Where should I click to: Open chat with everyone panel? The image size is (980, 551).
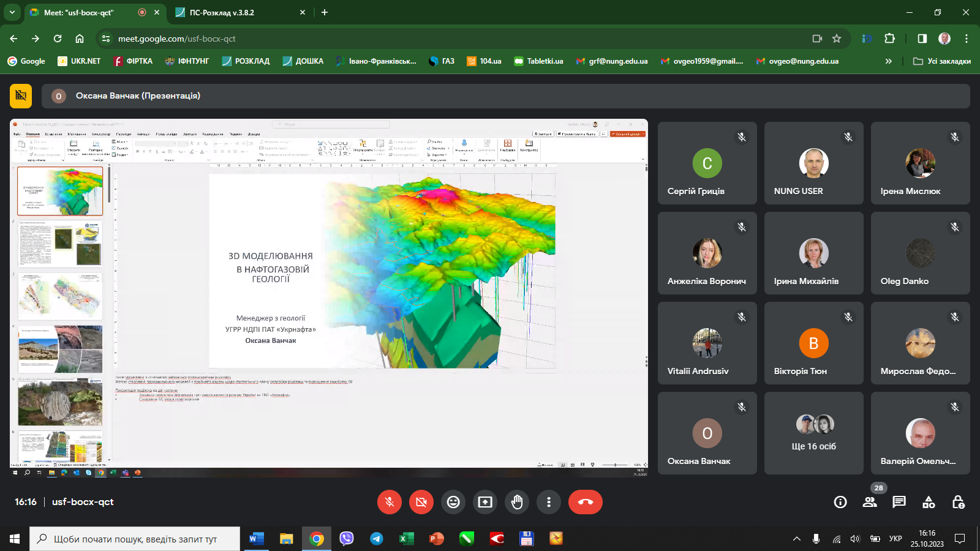899,502
